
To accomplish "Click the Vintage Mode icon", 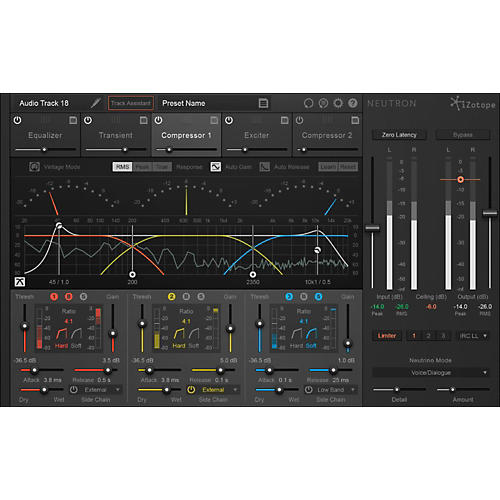I will (34, 167).
